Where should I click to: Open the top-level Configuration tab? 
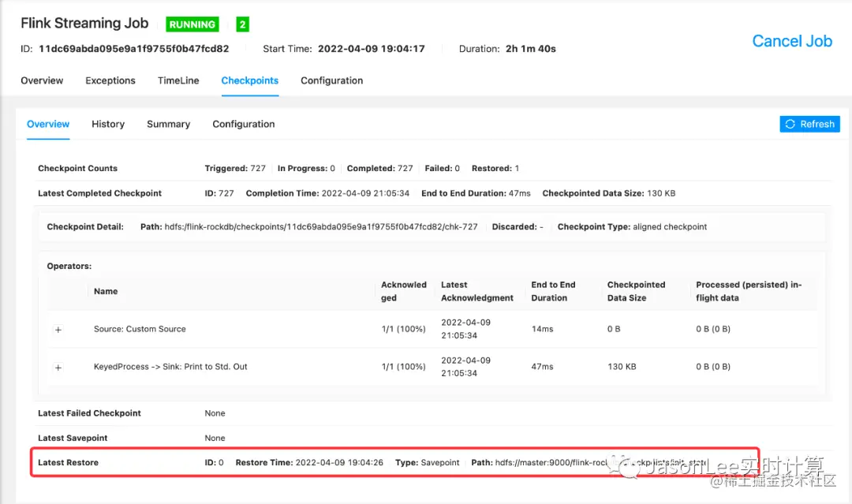(331, 80)
